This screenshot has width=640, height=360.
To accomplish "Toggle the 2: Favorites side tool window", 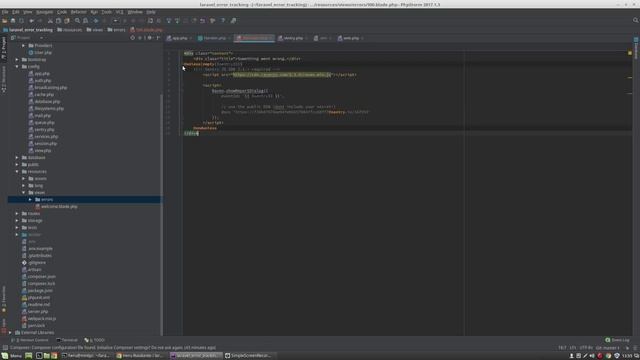I will click(x=4, y=299).
